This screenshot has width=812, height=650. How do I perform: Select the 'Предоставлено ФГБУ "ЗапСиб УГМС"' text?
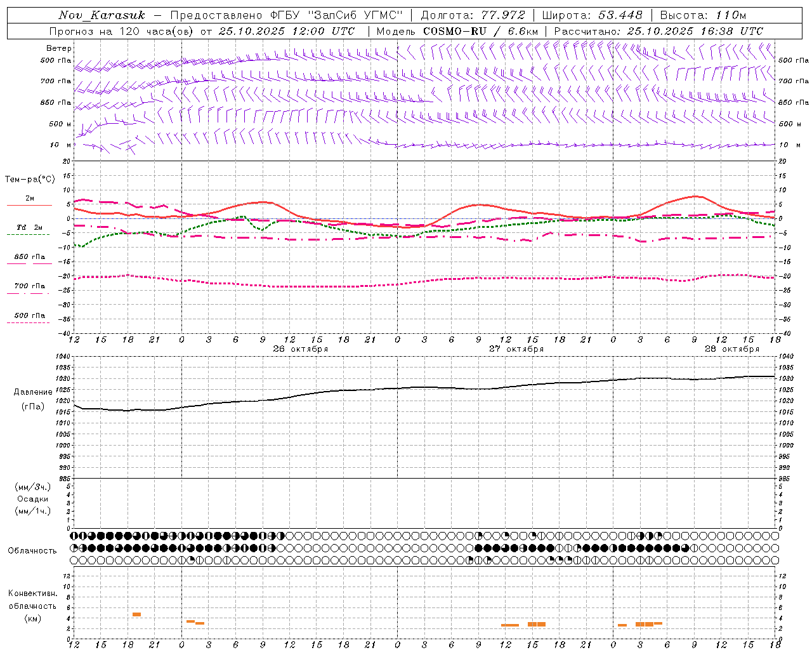point(287,15)
